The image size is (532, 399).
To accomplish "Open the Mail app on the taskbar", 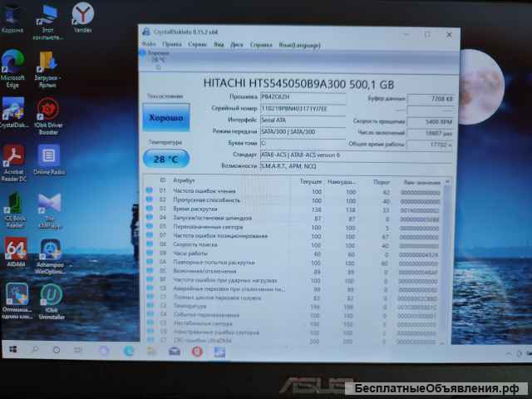I will pyautogui.click(x=175, y=352).
